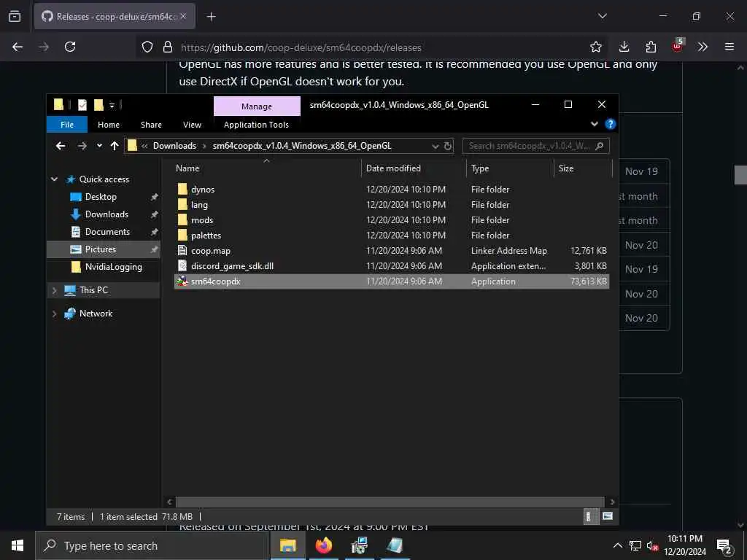Screen dimensions: 747x560
Task: Open Firefox from the taskbar
Action: click(323, 545)
